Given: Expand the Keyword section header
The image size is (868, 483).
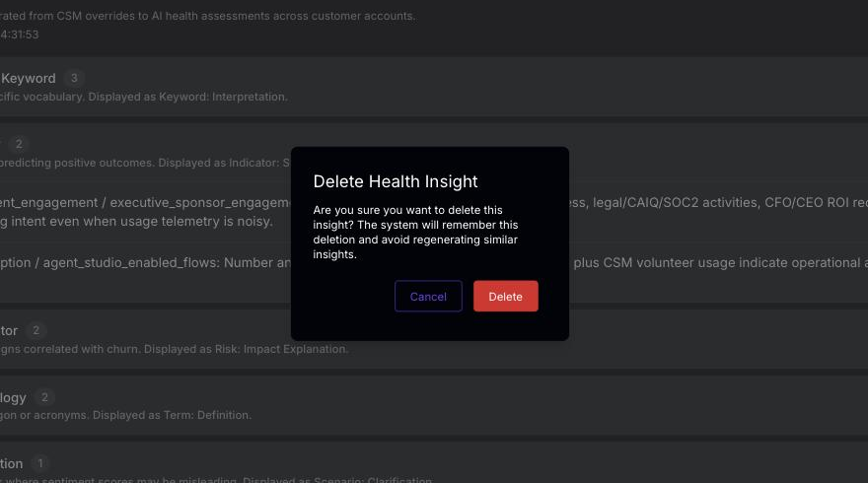Looking at the screenshot, I should [434, 87].
